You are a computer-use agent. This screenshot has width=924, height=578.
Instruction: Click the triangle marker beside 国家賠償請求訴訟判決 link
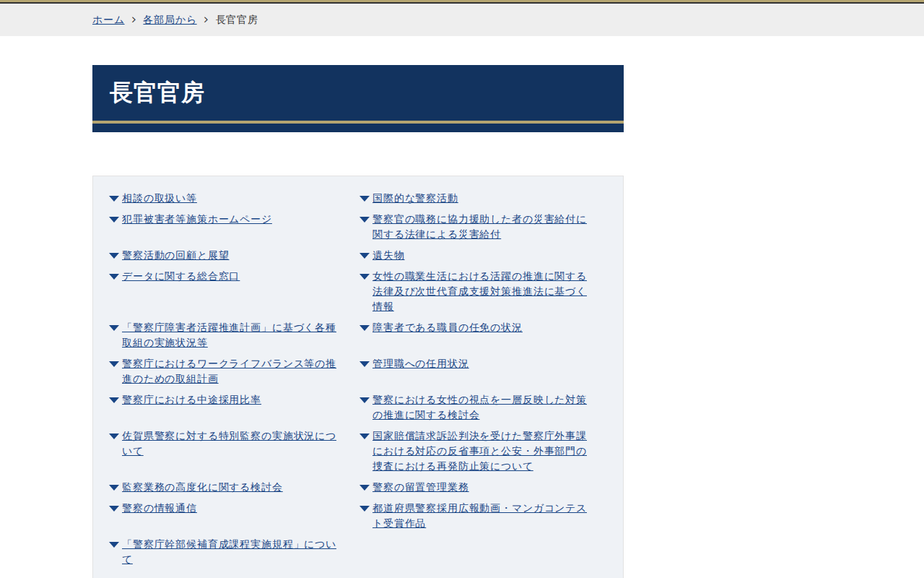coord(365,436)
